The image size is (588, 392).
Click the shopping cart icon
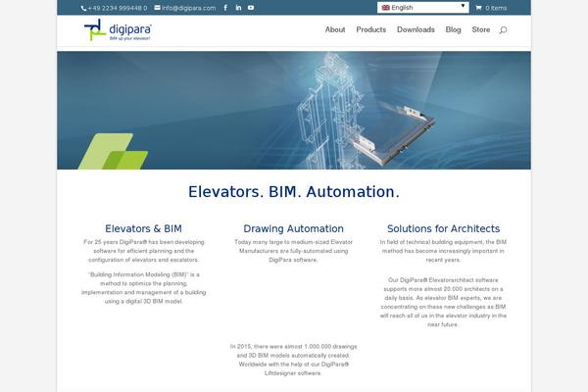click(x=478, y=8)
